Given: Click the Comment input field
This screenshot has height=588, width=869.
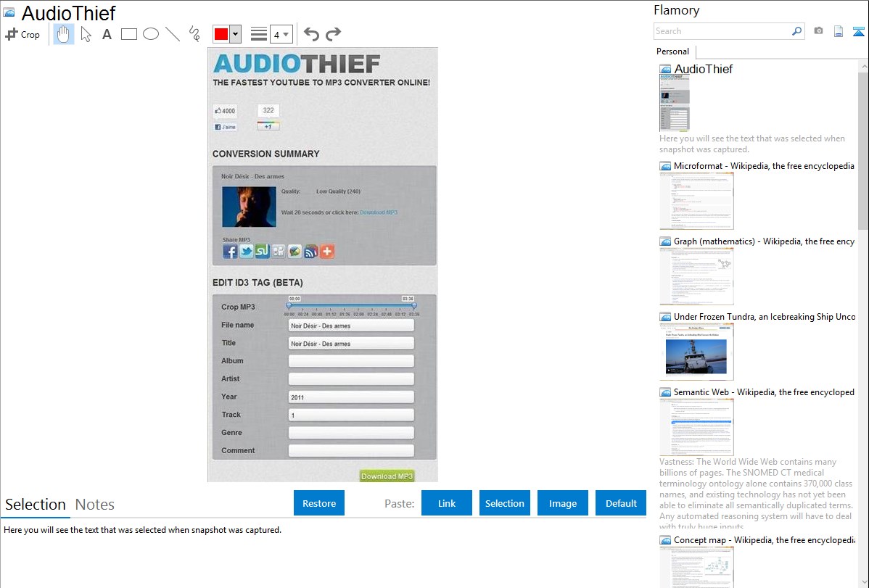Looking at the screenshot, I should click(x=351, y=450).
